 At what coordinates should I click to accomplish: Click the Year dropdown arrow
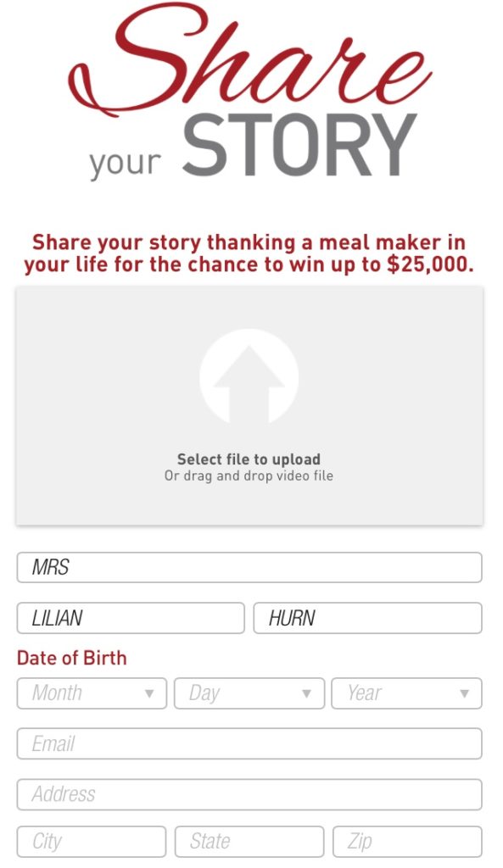[x=464, y=693]
